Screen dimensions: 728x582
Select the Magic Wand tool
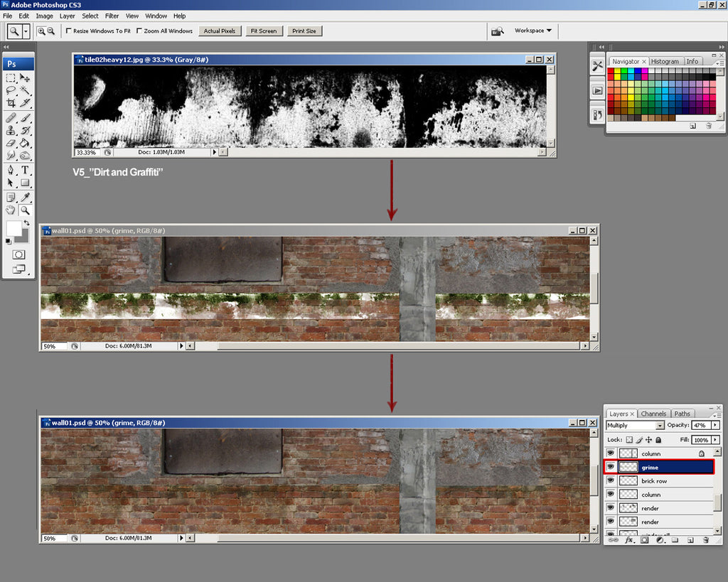pyautogui.click(x=25, y=90)
